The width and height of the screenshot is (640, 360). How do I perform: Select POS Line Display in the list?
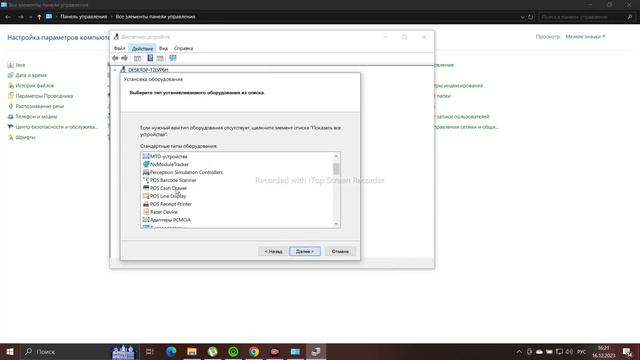pyautogui.click(x=168, y=196)
